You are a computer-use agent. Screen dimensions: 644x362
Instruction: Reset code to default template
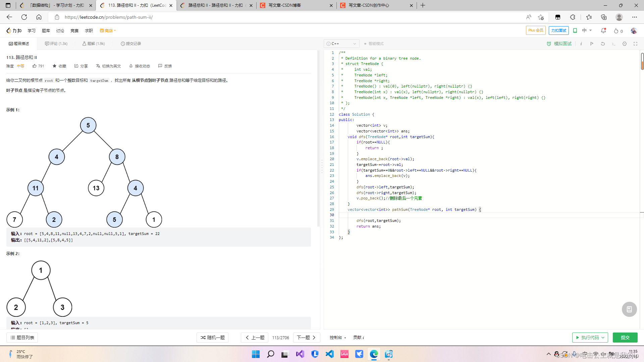603,44
